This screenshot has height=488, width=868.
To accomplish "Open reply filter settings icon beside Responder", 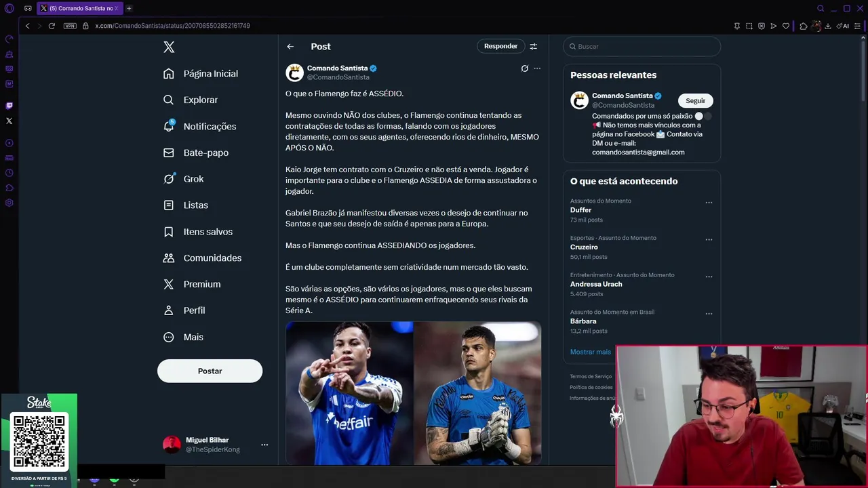I will 534,46.
